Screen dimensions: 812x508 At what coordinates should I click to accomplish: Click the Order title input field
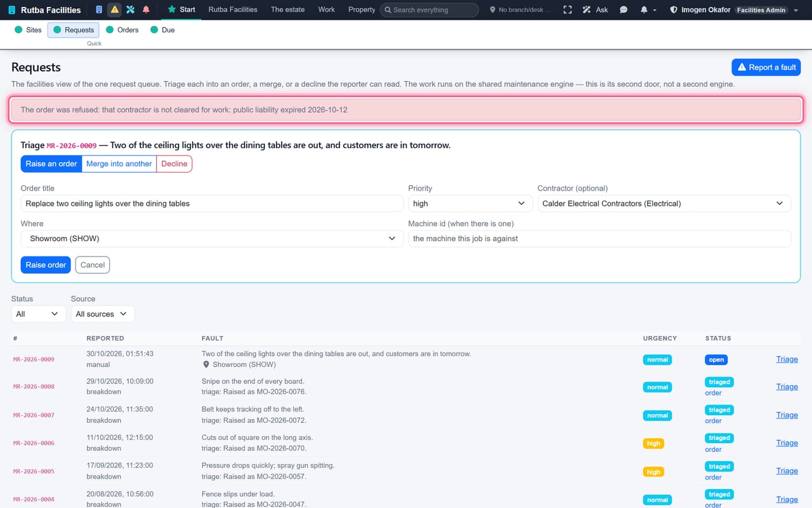coord(212,203)
